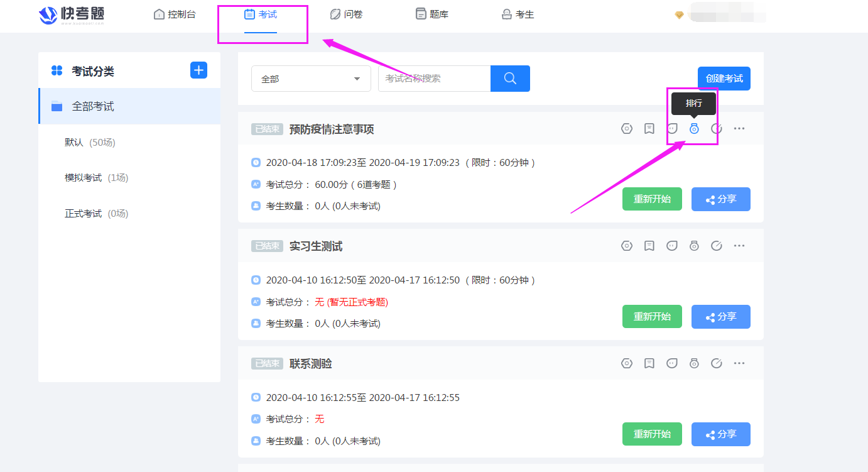The image size is (868, 472).
Task: Open more options for 预防疫情注意事项 exam
Action: click(739, 129)
